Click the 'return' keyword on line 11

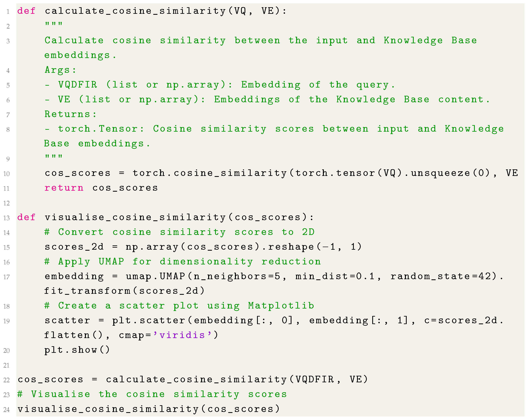[64, 188]
